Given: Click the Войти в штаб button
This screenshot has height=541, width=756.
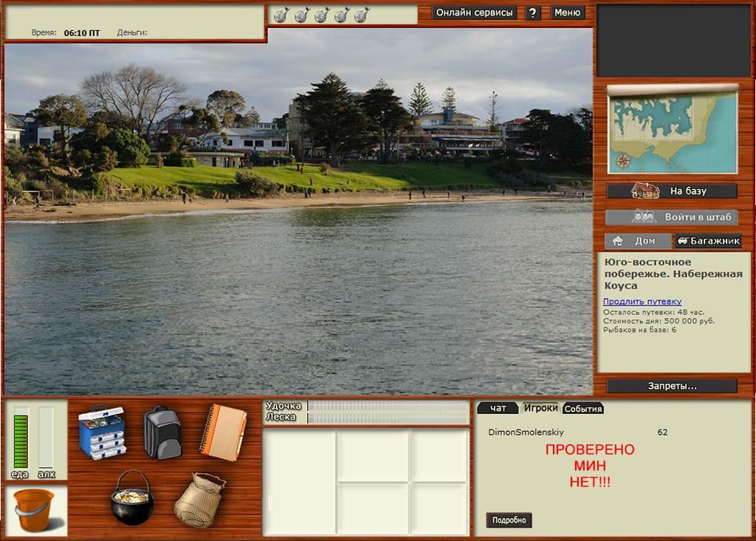Looking at the screenshot, I should (x=672, y=217).
